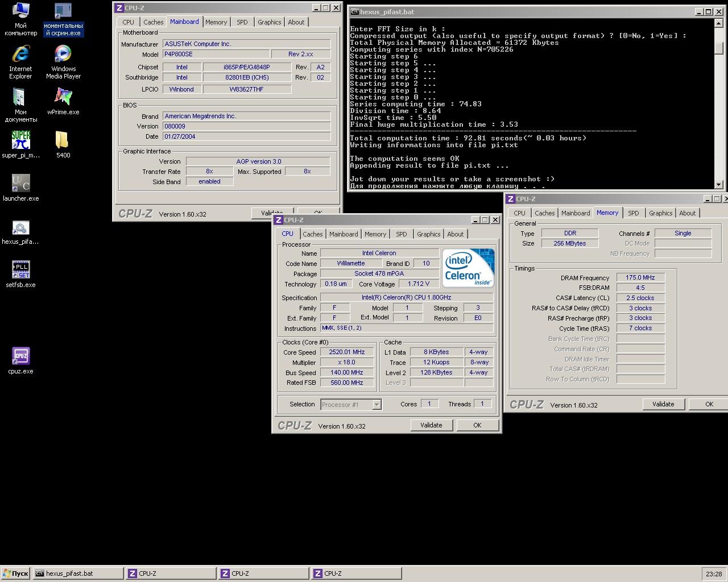The image size is (728, 582).
Task: Open the 5400 folder icon
Action: [x=63, y=144]
